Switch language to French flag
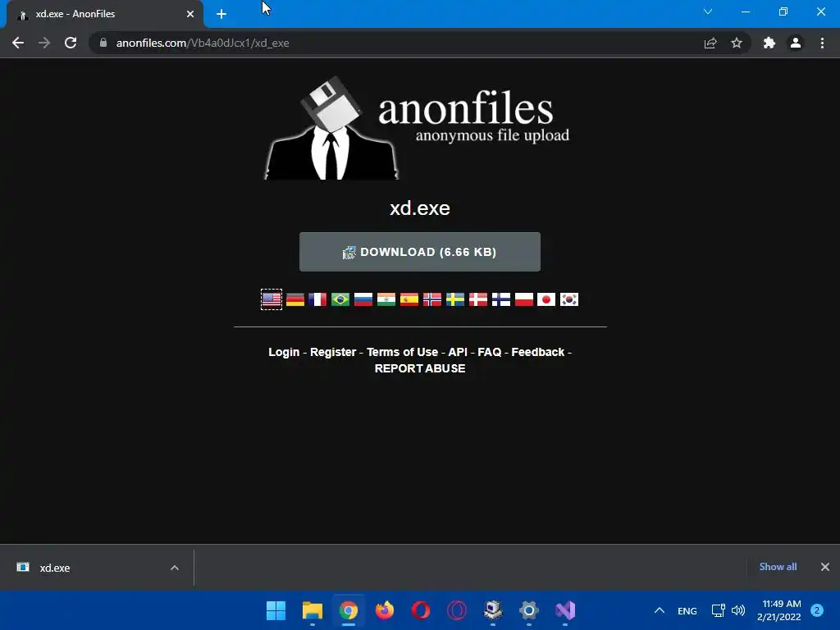 pos(317,299)
